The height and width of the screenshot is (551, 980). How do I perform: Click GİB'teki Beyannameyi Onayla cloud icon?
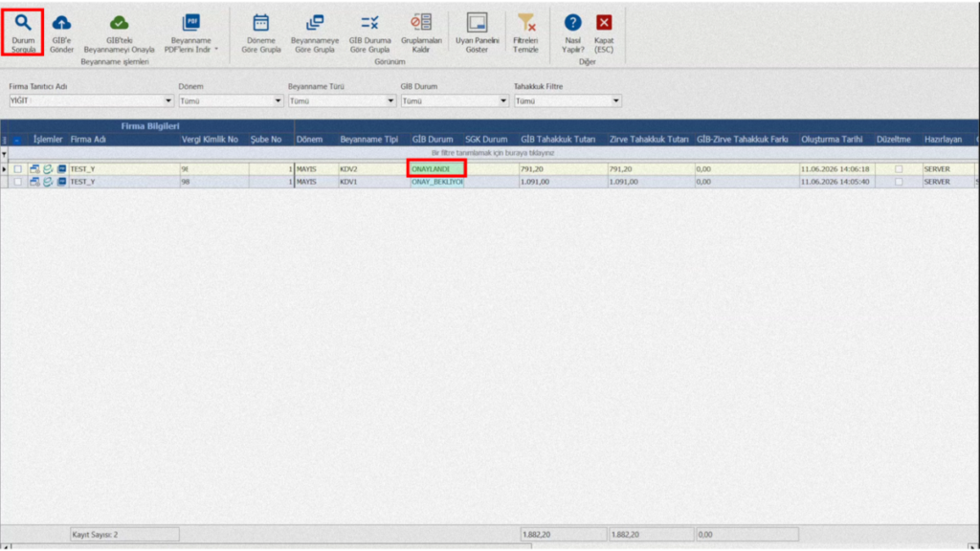click(x=119, y=23)
